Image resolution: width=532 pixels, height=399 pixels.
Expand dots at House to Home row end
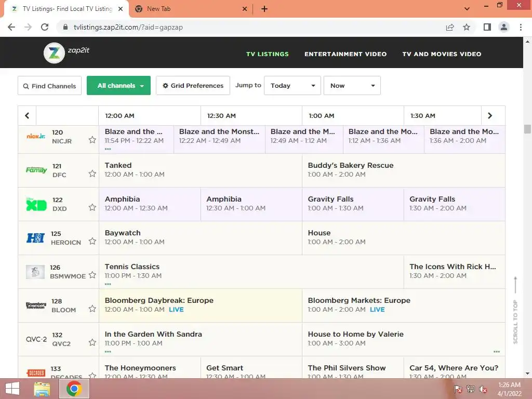497,352
